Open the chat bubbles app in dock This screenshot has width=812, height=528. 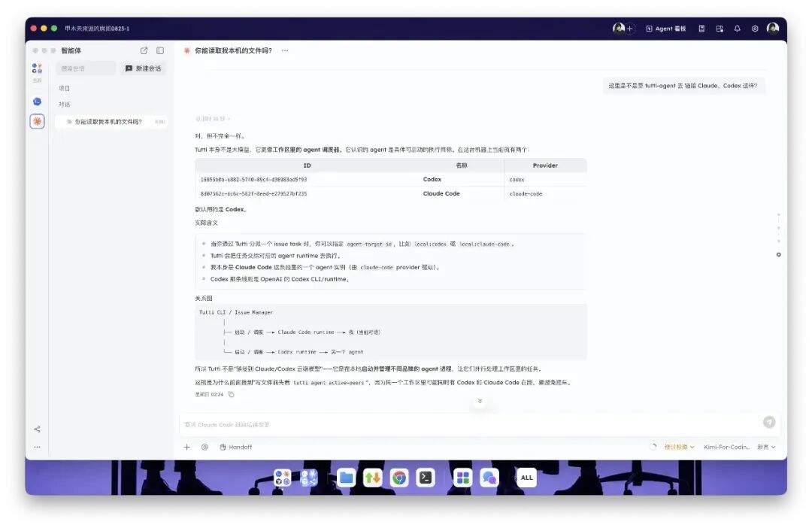coord(489,478)
